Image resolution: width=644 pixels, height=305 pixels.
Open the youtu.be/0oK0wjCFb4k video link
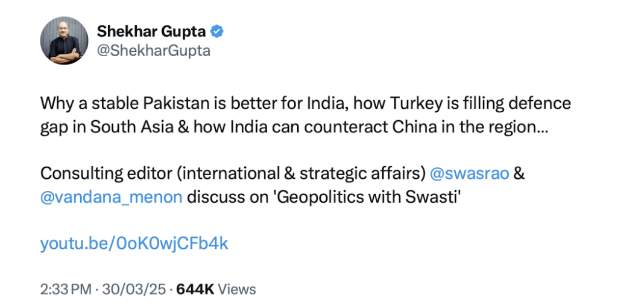(x=134, y=243)
